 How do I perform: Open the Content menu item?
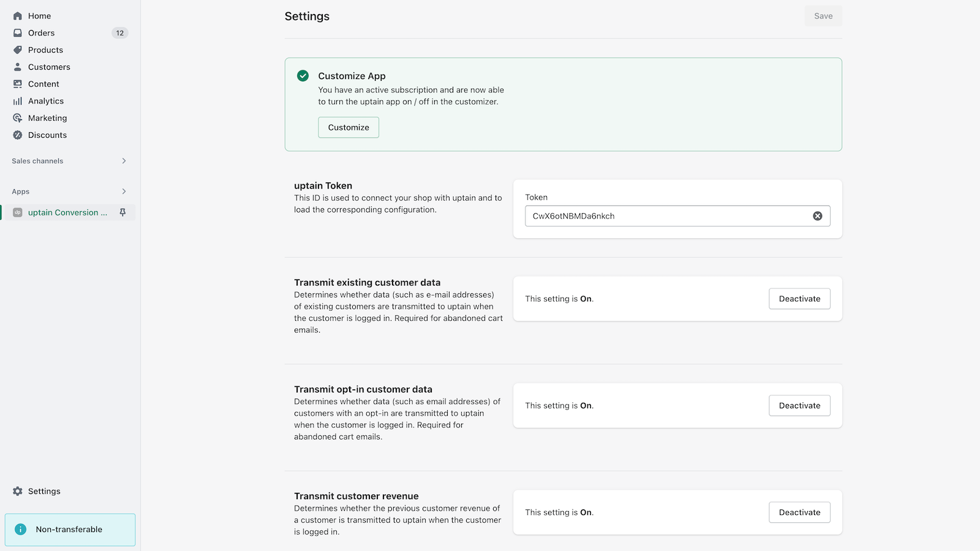pyautogui.click(x=43, y=84)
